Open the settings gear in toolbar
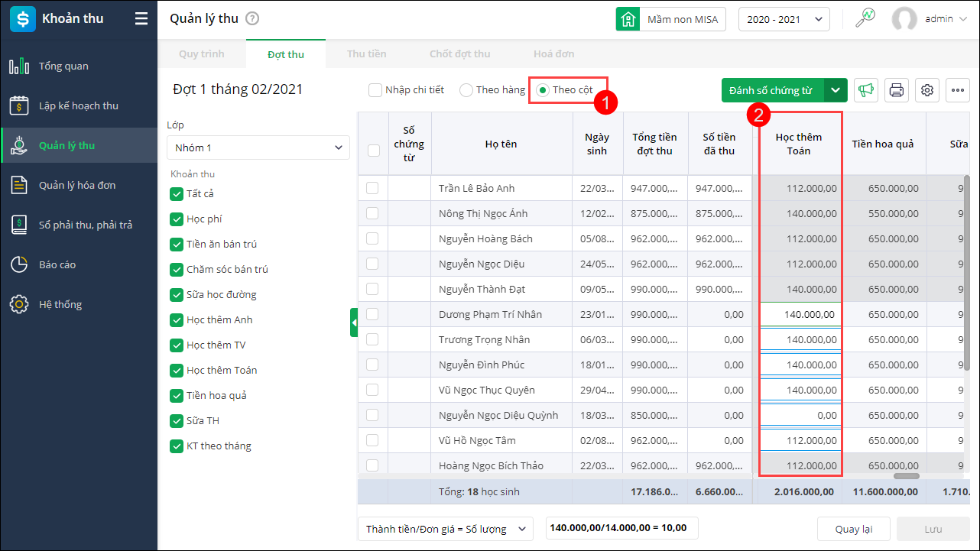 click(x=927, y=90)
